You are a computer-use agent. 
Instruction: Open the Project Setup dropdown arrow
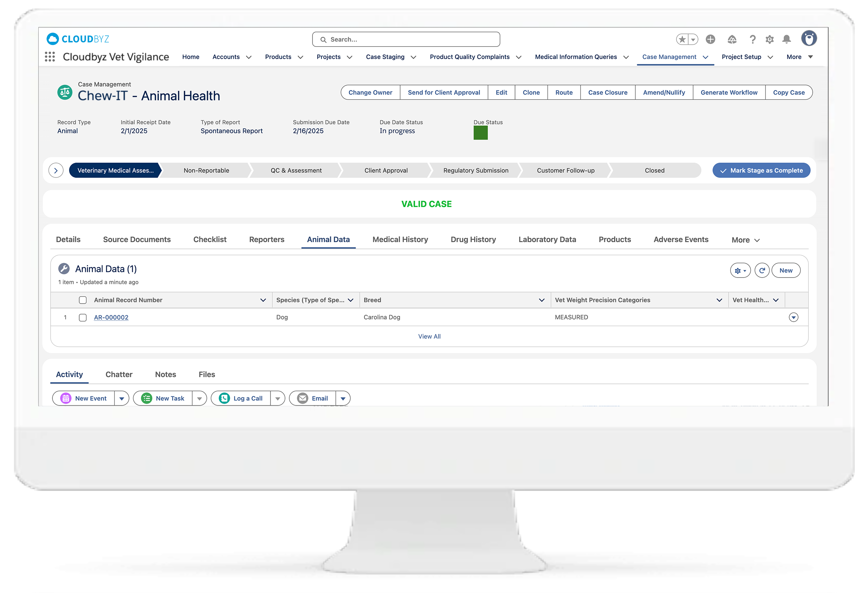[x=770, y=57]
